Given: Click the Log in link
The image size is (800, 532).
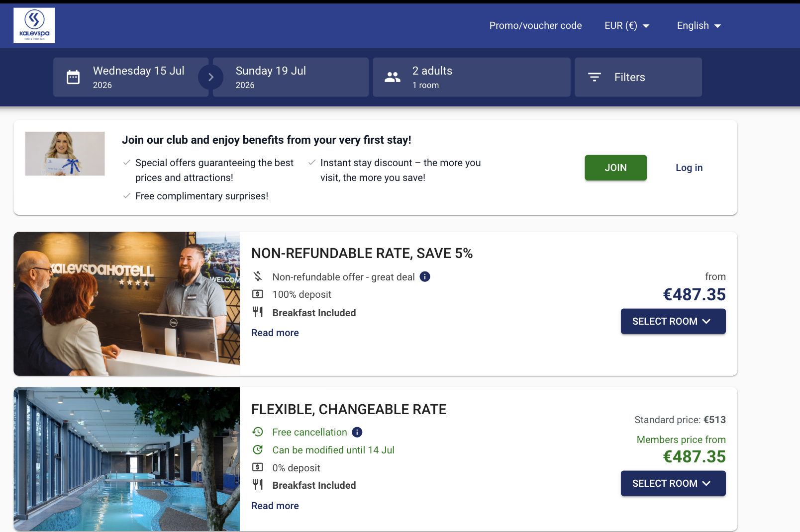Looking at the screenshot, I should pos(689,168).
